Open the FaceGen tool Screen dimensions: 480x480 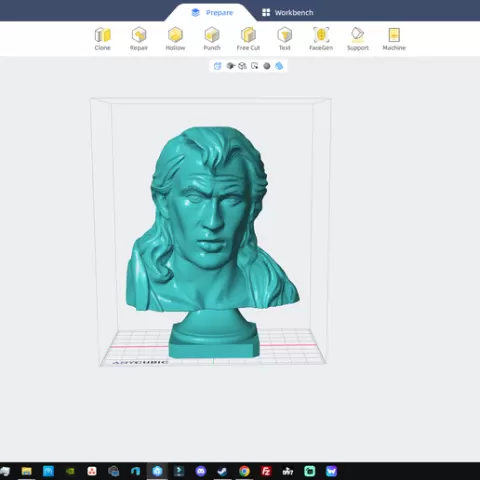[321, 39]
